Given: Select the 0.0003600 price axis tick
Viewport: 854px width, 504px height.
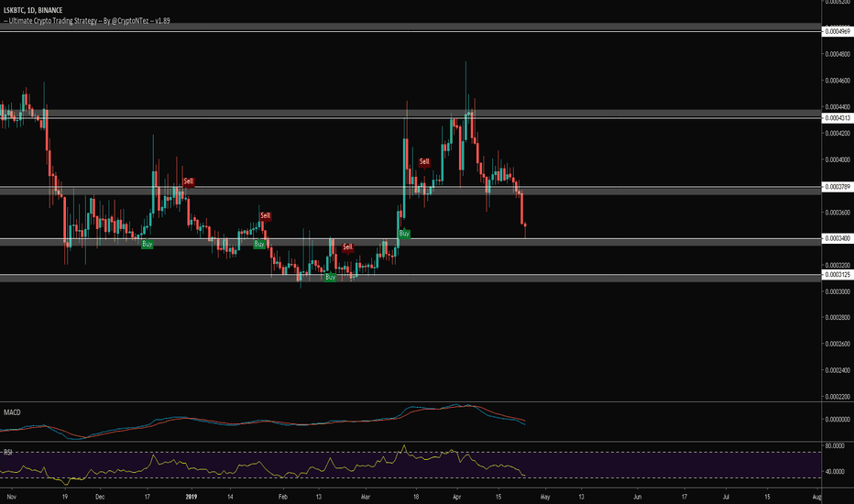Looking at the screenshot, I should tap(838, 213).
